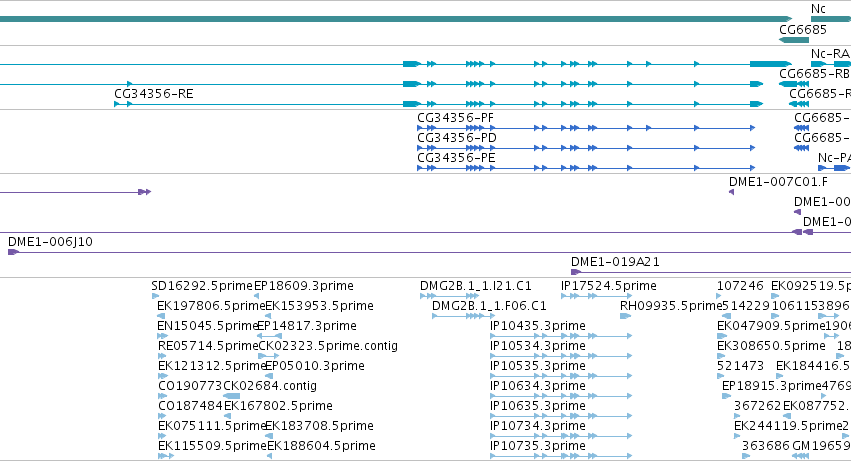Viewport: 851px width, 461px height.
Task: Select the CK02684.contig label
Action: coord(270,387)
